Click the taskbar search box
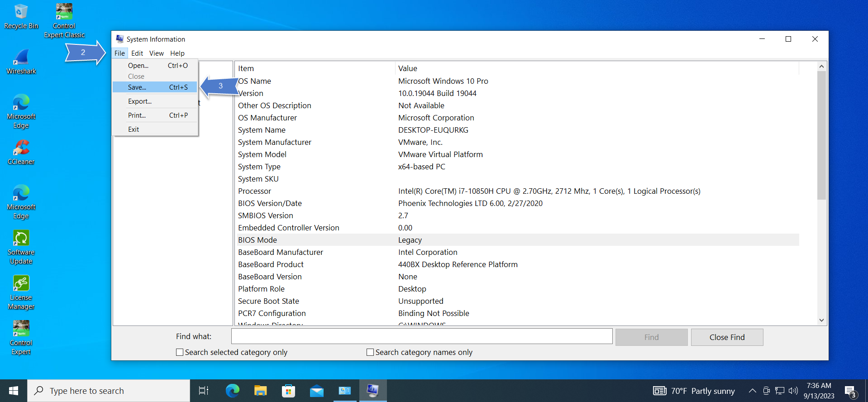This screenshot has height=402, width=868. [109, 391]
